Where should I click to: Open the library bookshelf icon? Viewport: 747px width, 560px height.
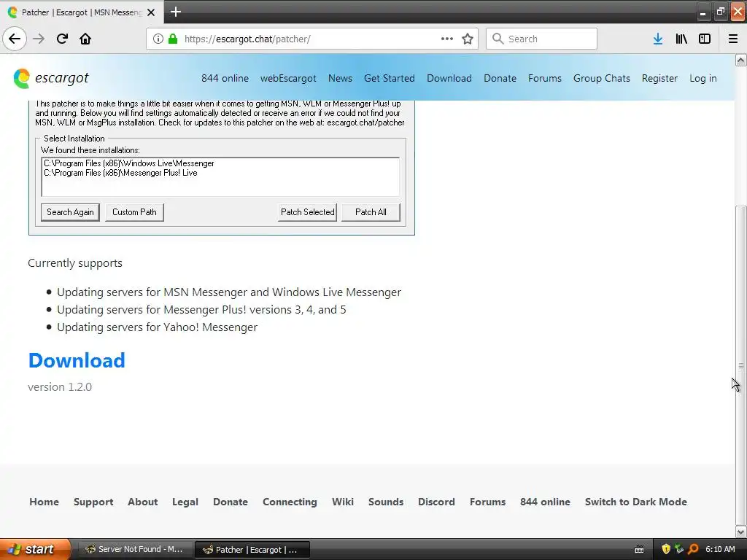[681, 39]
